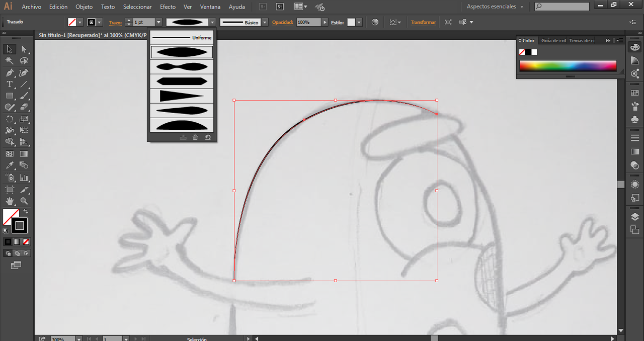This screenshot has width=644, height=341.
Task: Select the Column Graph tool
Action: point(24,178)
